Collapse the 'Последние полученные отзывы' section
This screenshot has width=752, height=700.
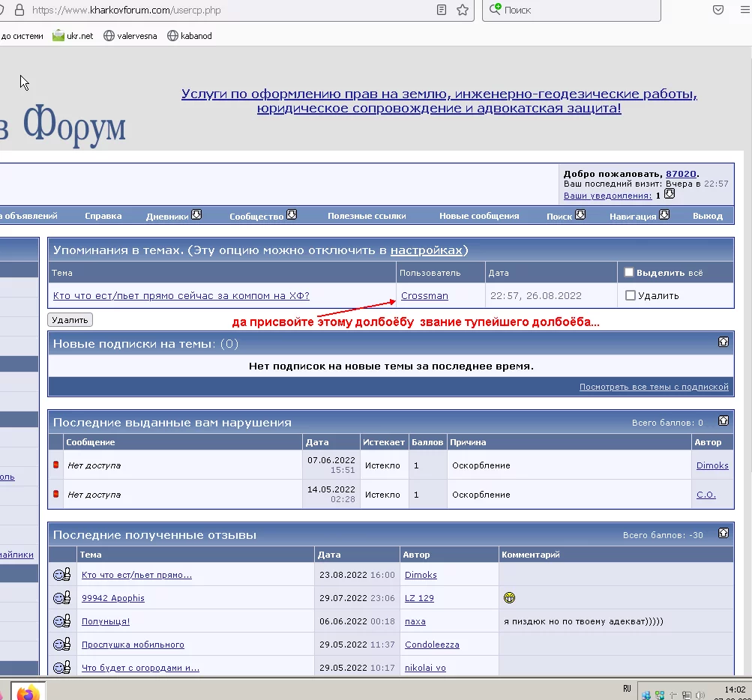coord(723,534)
